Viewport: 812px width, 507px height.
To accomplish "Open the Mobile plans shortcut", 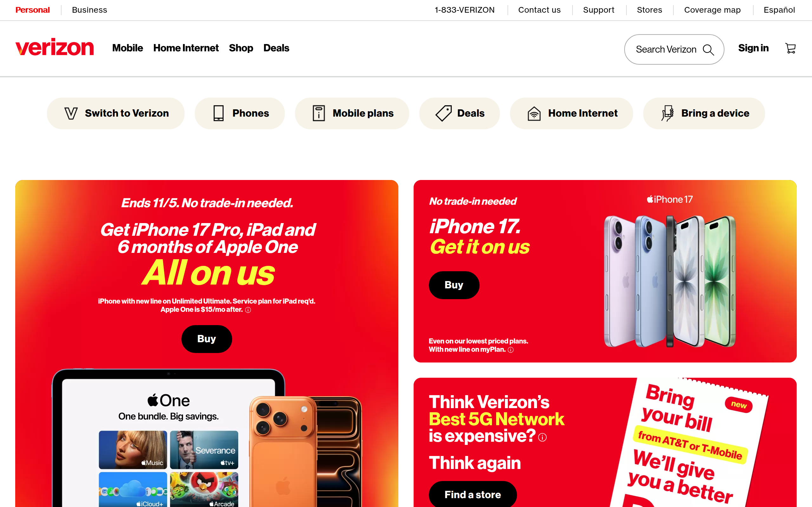I will coord(352,113).
